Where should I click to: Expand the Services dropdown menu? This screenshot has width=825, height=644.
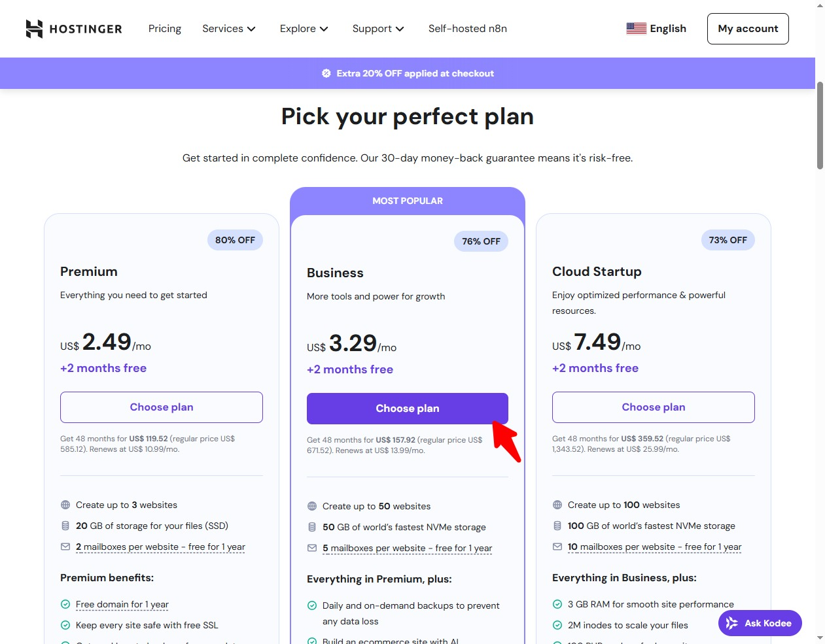pyautogui.click(x=228, y=29)
